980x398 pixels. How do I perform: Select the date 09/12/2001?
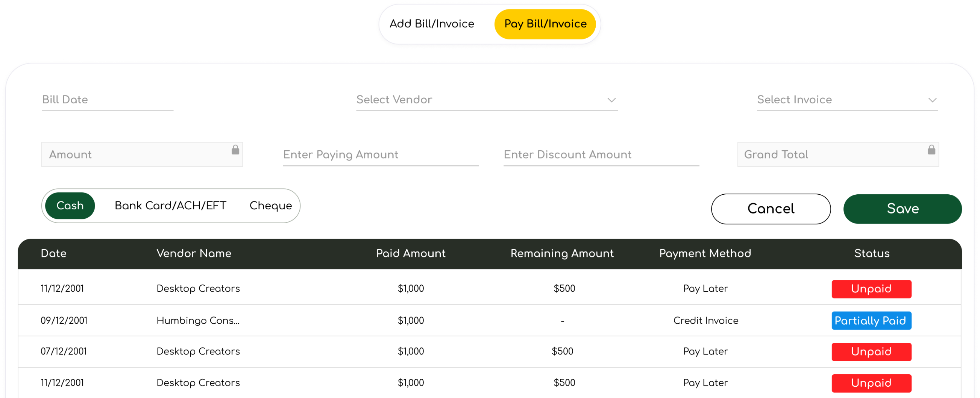coord(64,321)
